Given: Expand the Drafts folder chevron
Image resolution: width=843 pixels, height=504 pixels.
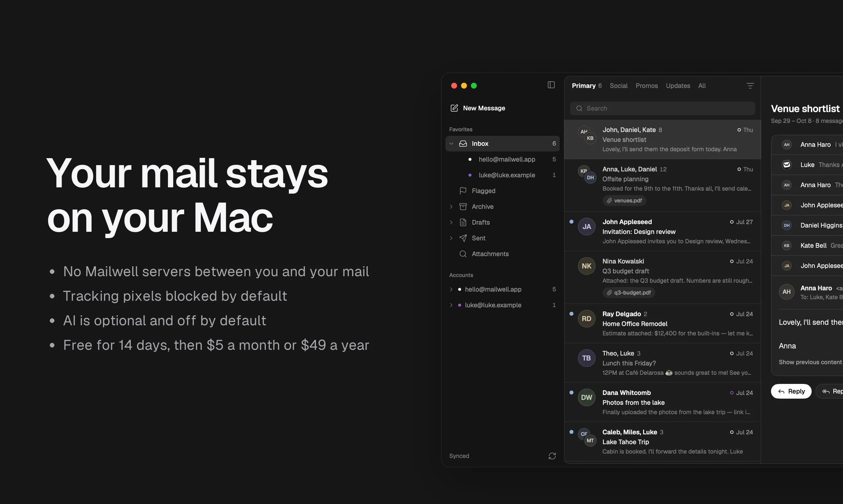Looking at the screenshot, I should pyautogui.click(x=451, y=222).
